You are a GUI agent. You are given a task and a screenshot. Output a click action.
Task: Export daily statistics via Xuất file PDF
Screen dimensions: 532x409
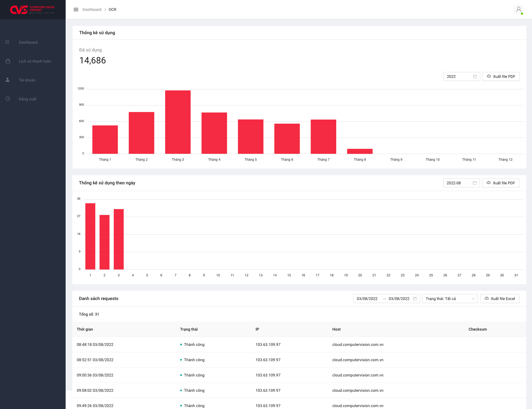pos(501,183)
